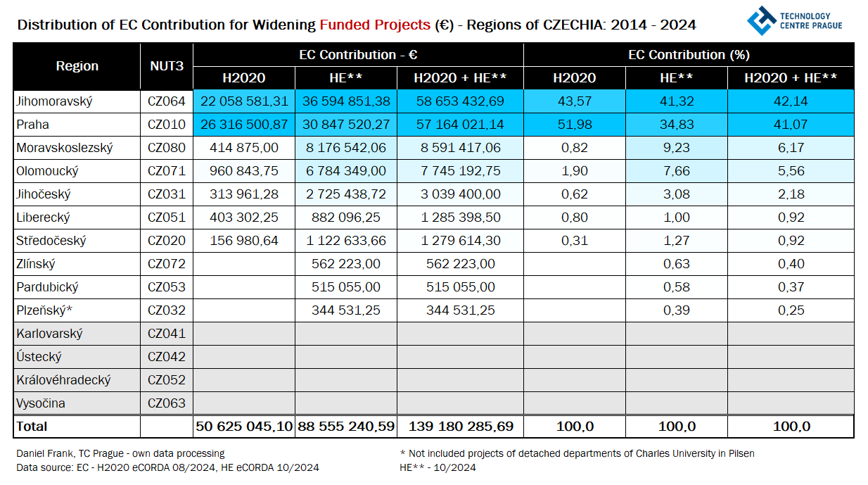Select Jihočeský combined total 3 039 400,00

coord(461,194)
